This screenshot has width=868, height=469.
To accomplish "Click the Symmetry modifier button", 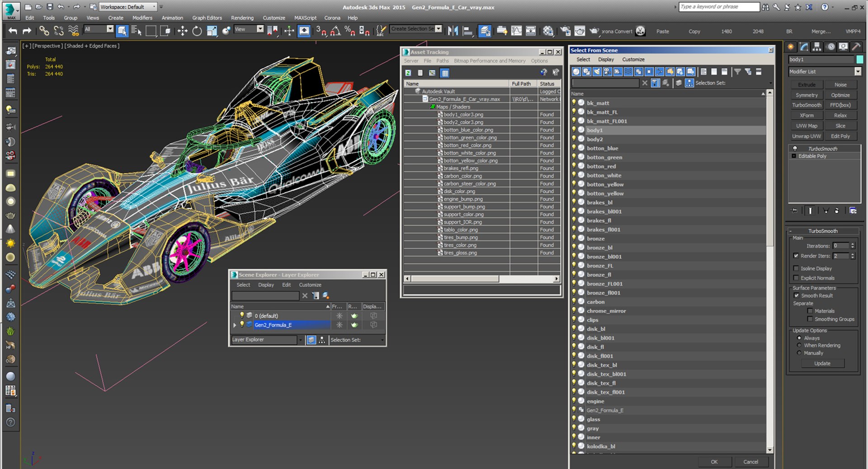I will tap(807, 95).
